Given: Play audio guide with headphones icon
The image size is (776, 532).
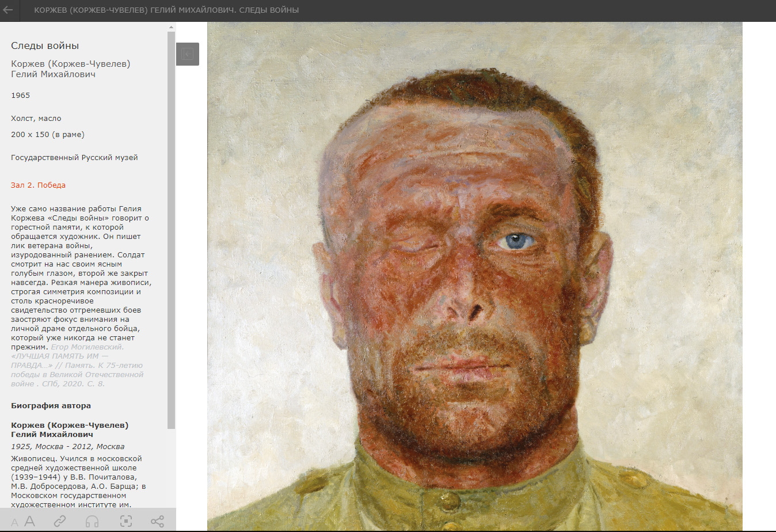Looking at the screenshot, I should click(x=92, y=522).
